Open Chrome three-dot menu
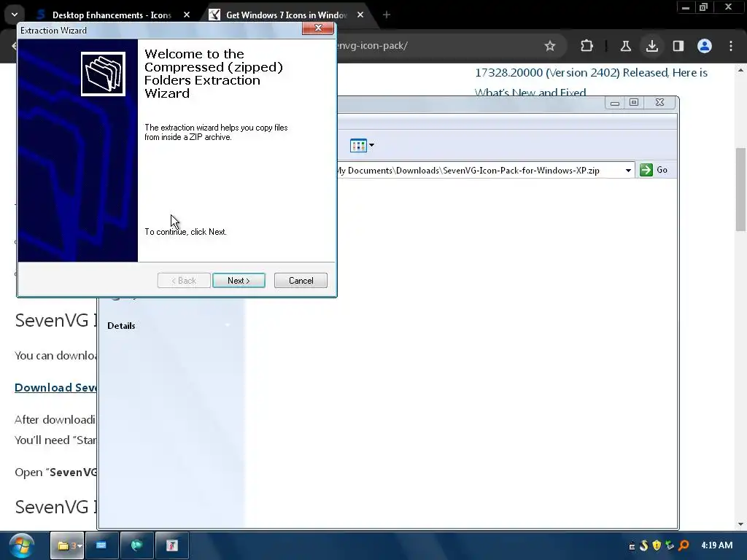The image size is (747, 560). [731, 46]
